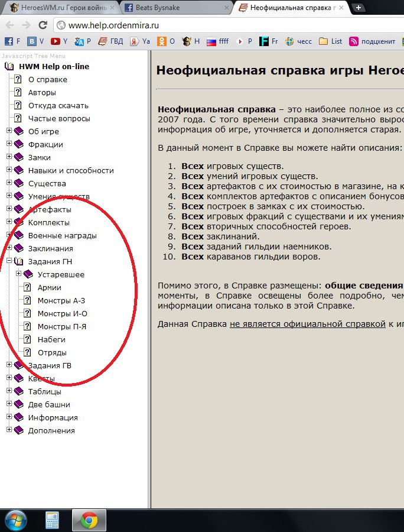Click the browser Forward arrow
This screenshot has height=532, width=404.
click(26, 25)
